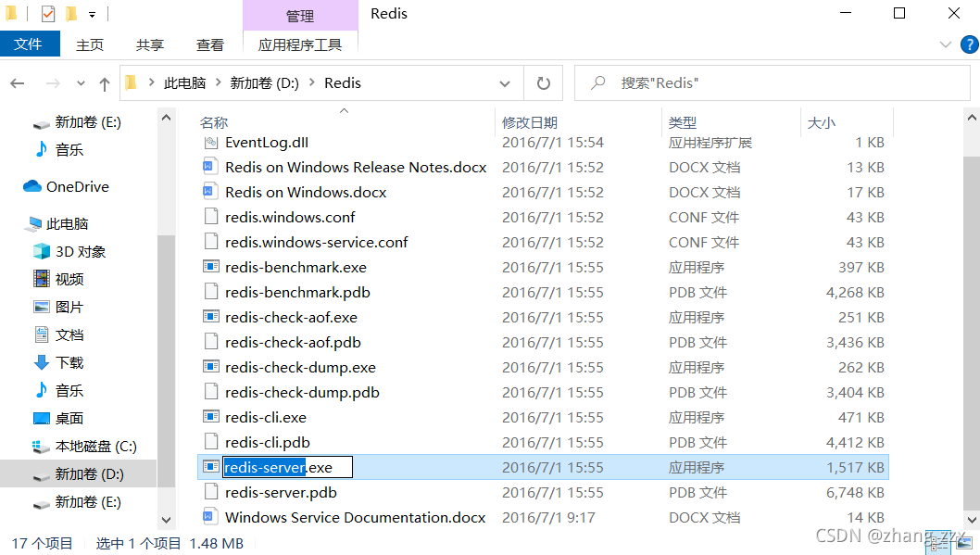
Task: Expand the address bar history dropdown
Action: tap(505, 83)
